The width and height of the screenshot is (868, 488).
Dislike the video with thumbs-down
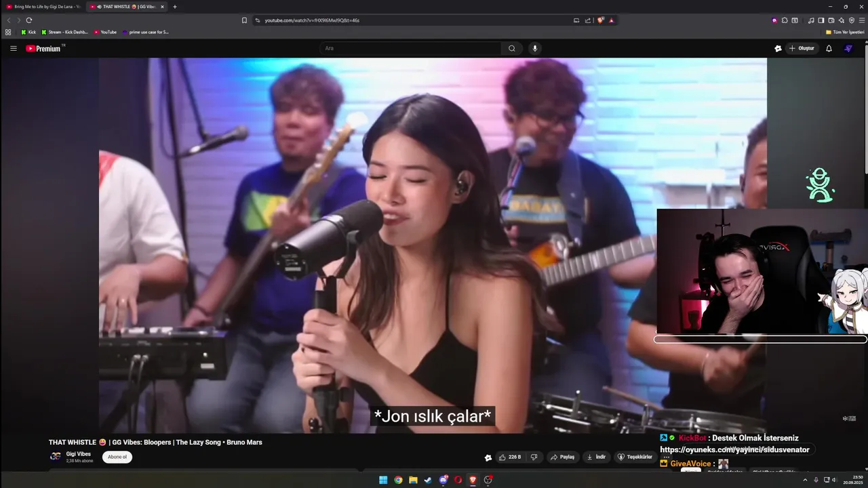pyautogui.click(x=534, y=457)
